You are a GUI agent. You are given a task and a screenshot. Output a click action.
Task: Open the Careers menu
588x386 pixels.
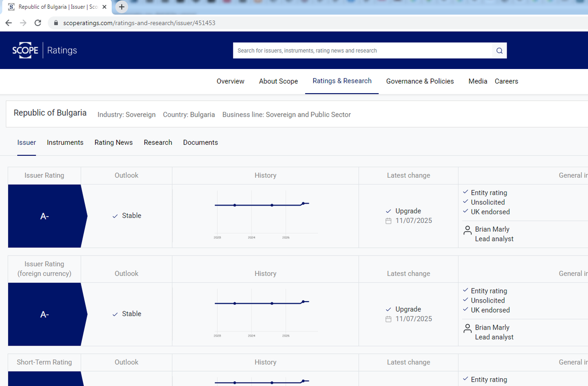pyautogui.click(x=507, y=81)
